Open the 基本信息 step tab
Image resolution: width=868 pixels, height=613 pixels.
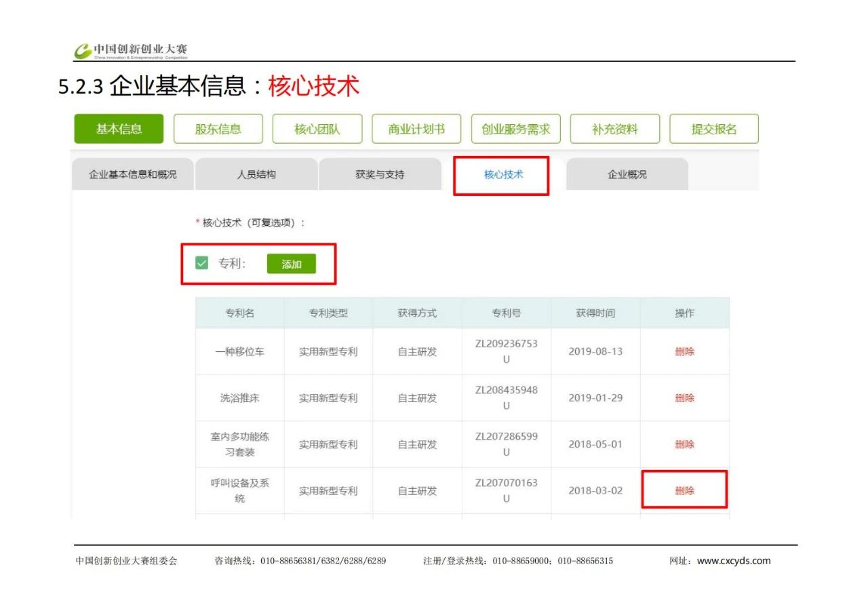pos(119,129)
